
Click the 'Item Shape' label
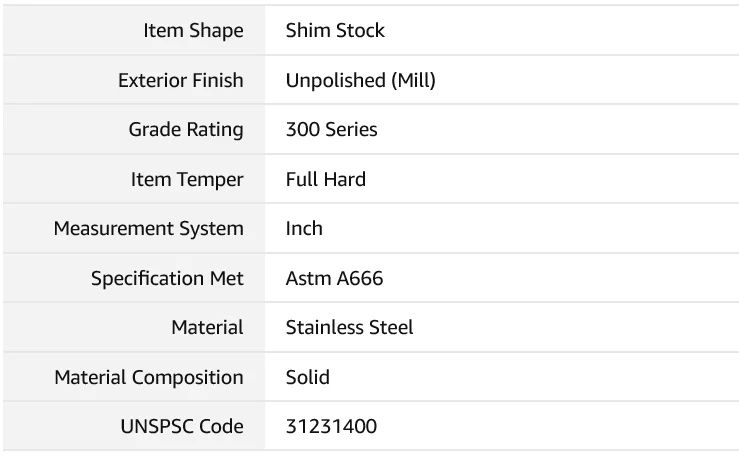pyautogui.click(x=193, y=31)
